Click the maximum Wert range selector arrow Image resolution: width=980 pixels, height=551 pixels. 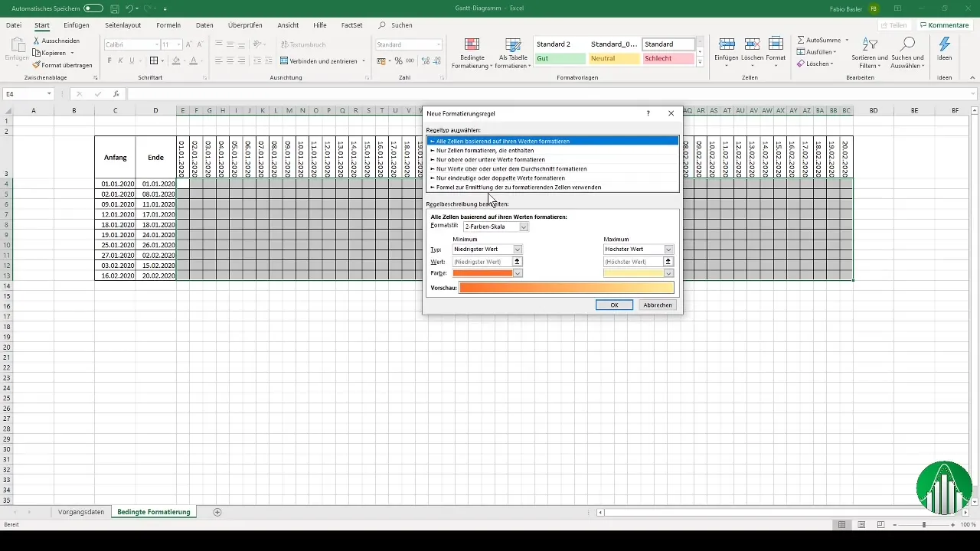tap(668, 262)
